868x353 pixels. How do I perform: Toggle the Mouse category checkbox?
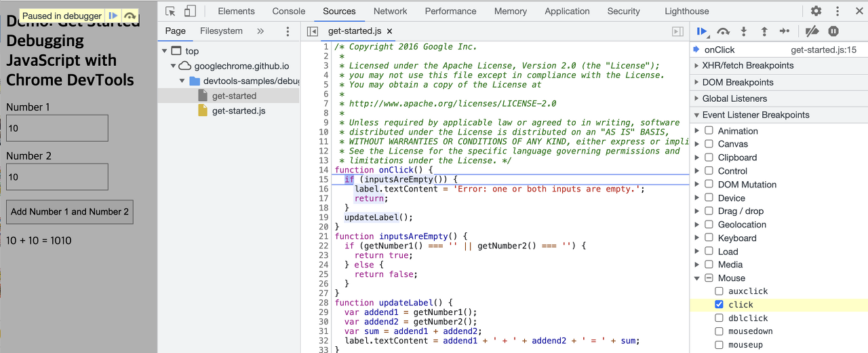[709, 278]
